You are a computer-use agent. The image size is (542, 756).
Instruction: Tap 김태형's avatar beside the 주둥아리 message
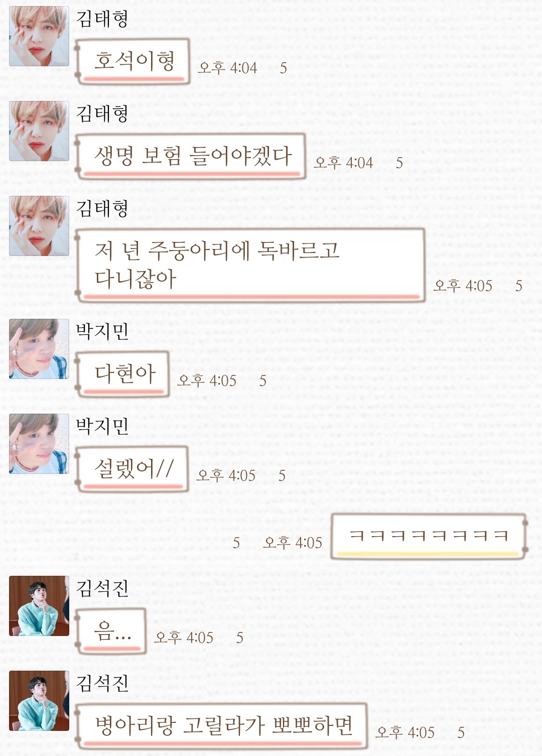tap(39, 226)
